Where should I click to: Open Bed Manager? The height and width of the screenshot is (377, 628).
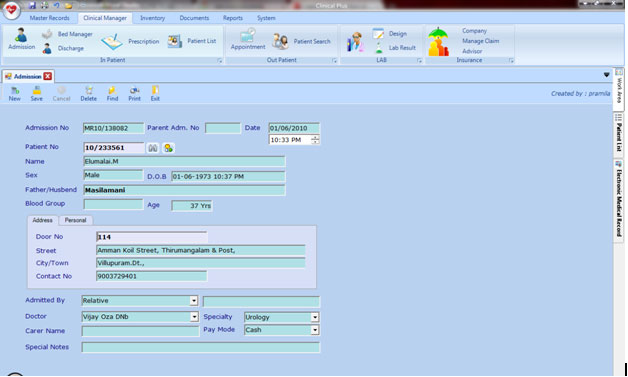pos(67,34)
